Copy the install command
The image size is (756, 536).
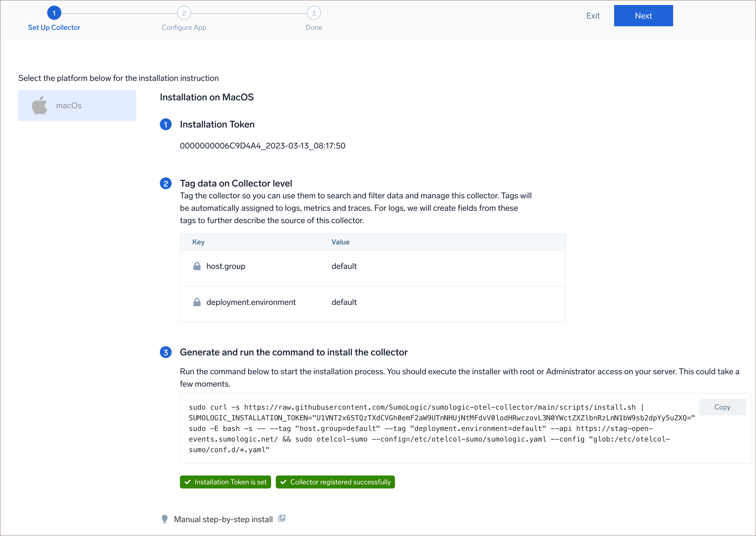coord(722,407)
